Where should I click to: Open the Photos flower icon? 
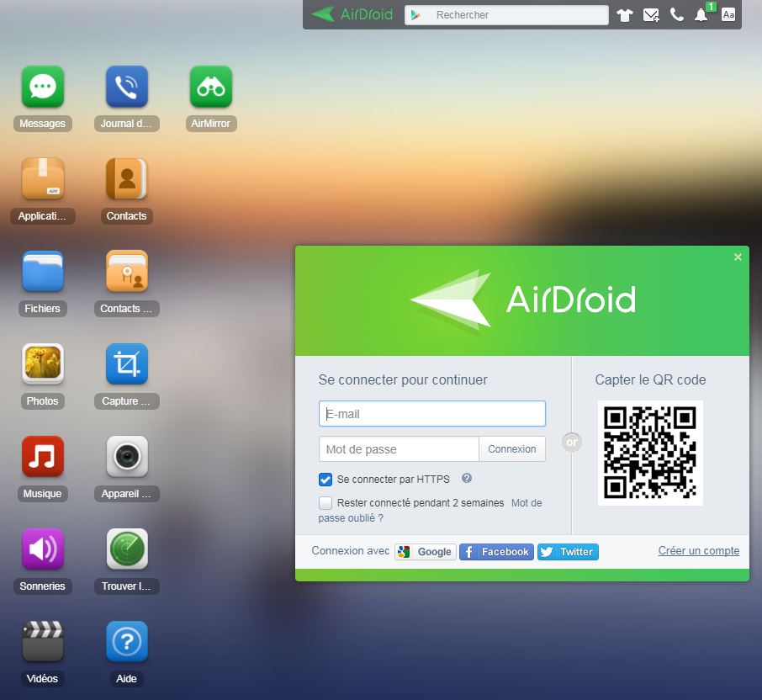coord(43,364)
